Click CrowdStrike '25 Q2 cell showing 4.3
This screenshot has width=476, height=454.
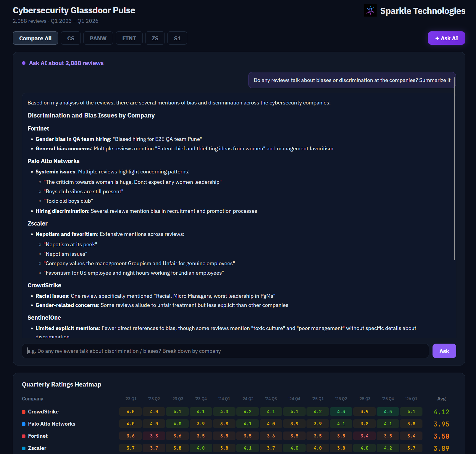(x=341, y=412)
